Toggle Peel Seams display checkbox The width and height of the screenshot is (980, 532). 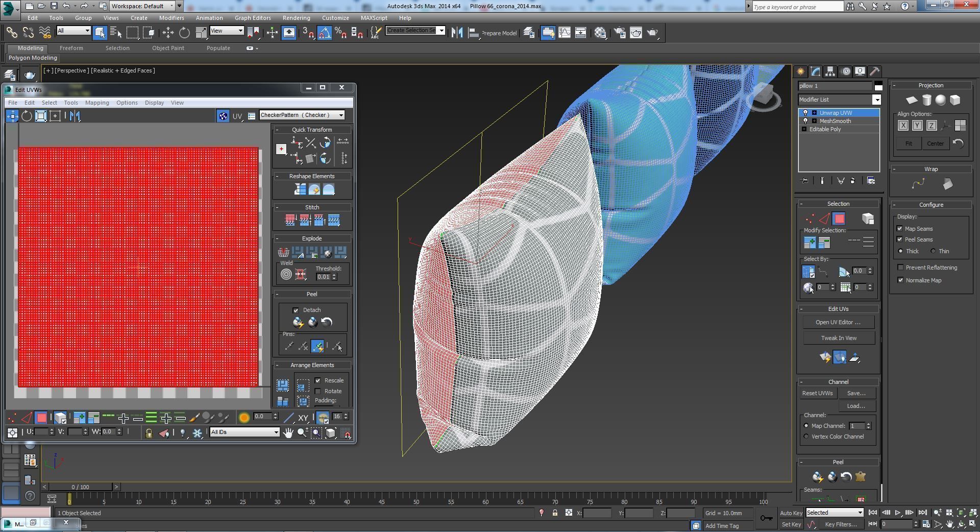coord(900,239)
